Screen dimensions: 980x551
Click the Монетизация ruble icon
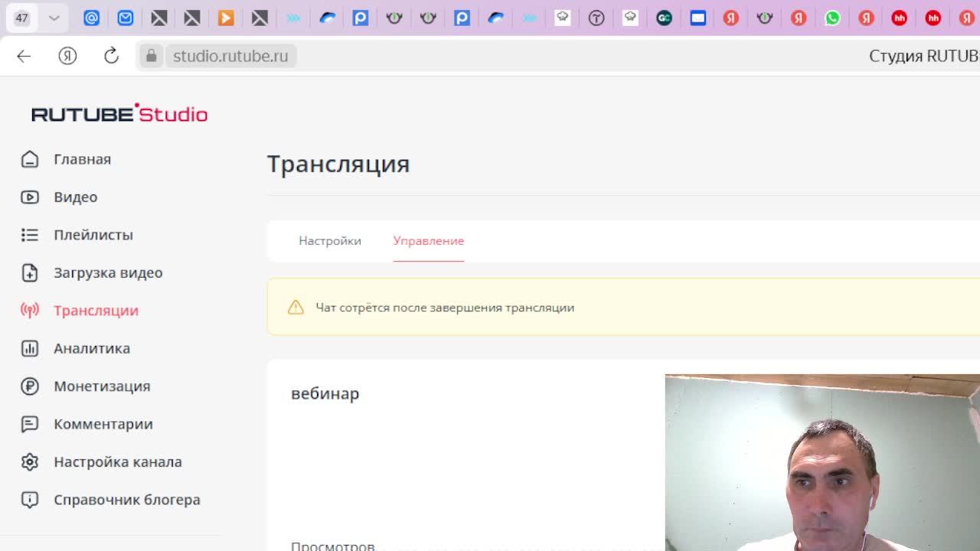click(30, 386)
